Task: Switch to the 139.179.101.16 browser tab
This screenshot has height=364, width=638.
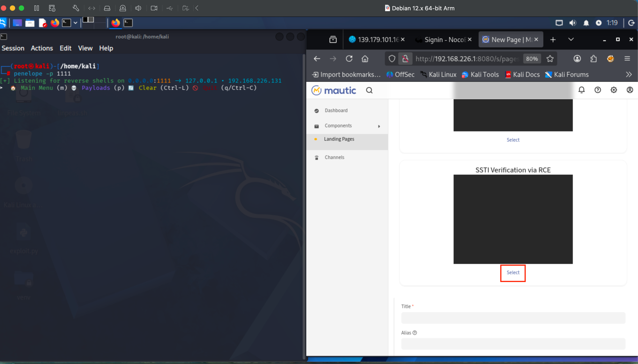Action: (373, 40)
